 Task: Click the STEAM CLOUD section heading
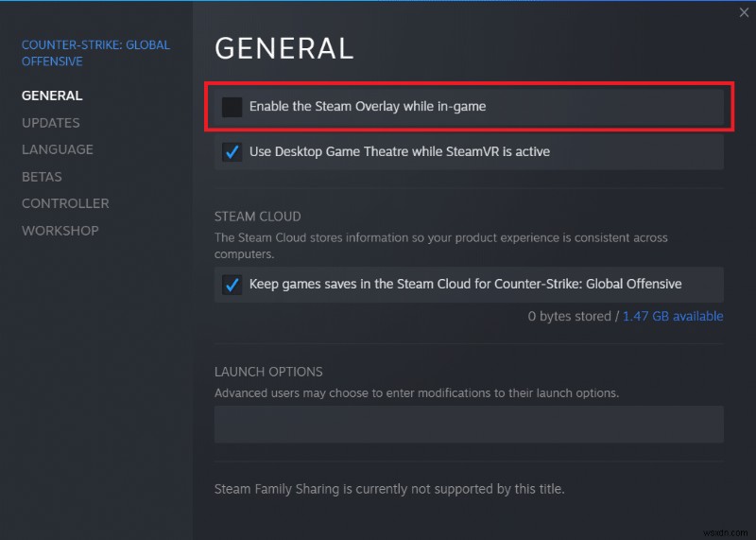[x=258, y=217]
